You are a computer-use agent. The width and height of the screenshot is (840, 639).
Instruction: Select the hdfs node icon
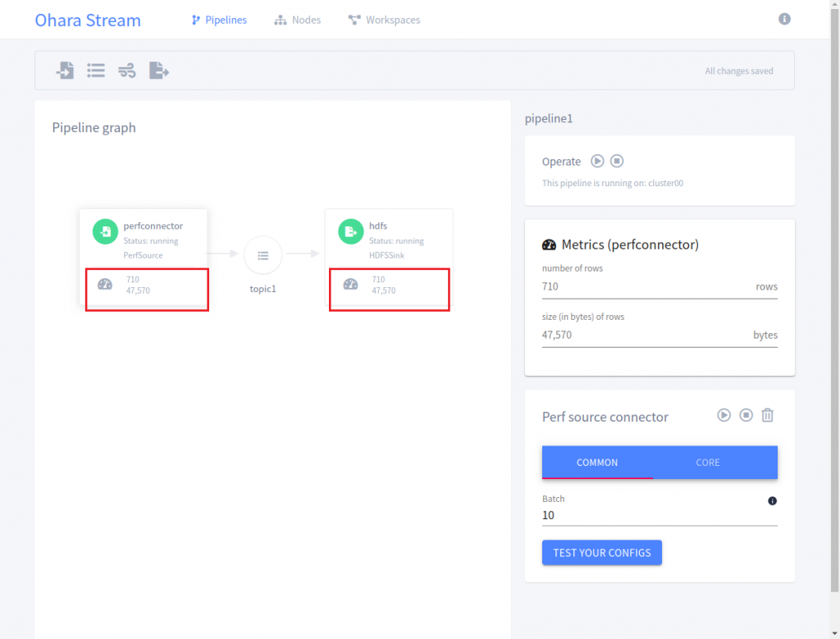(x=350, y=231)
